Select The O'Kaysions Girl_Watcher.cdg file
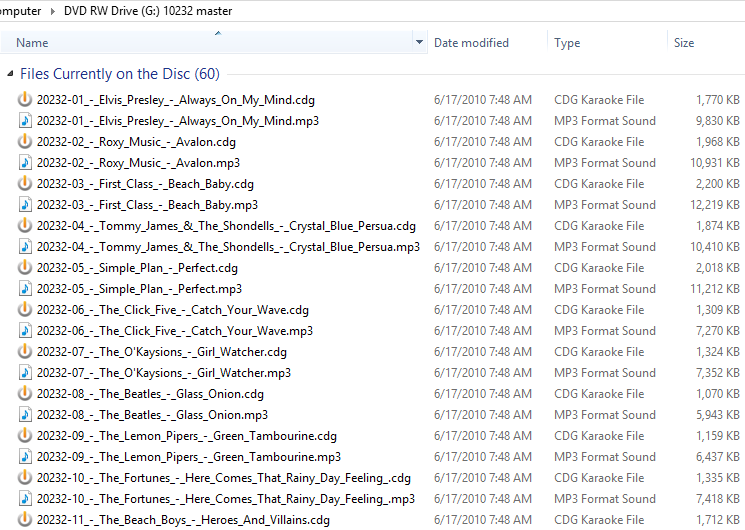The width and height of the screenshot is (745, 530). point(162,352)
